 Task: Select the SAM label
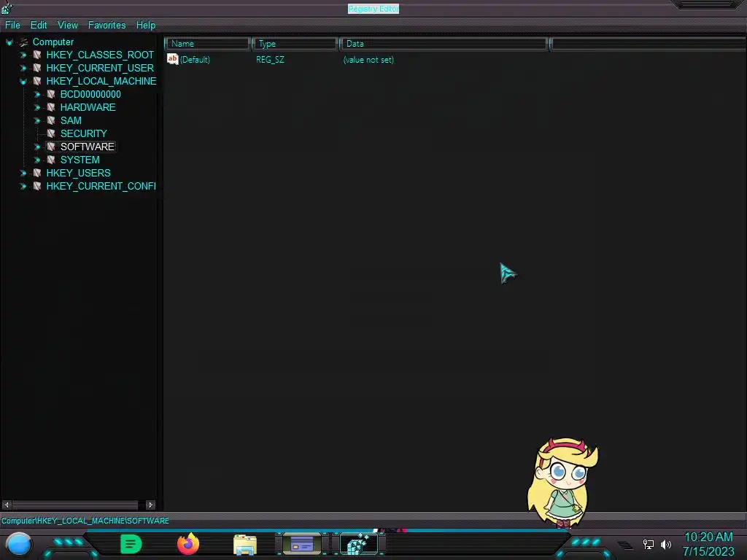pos(71,120)
